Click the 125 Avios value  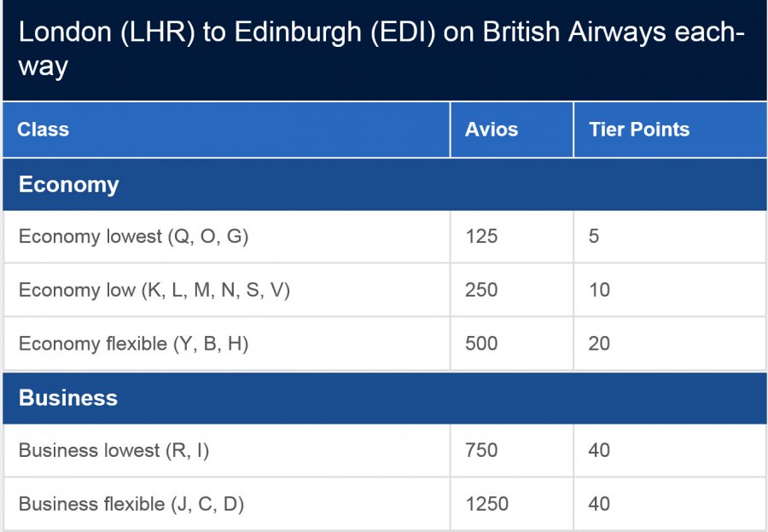pyautogui.click(x=481, y=237)
